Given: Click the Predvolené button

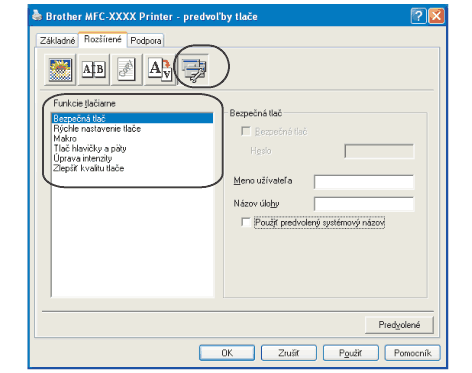Looking at the screenshot, I should [399, 325].
